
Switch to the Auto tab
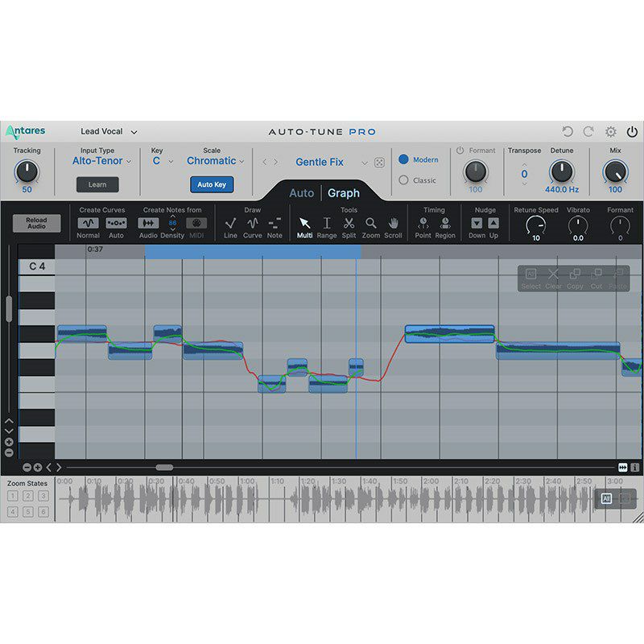point(301,193)
